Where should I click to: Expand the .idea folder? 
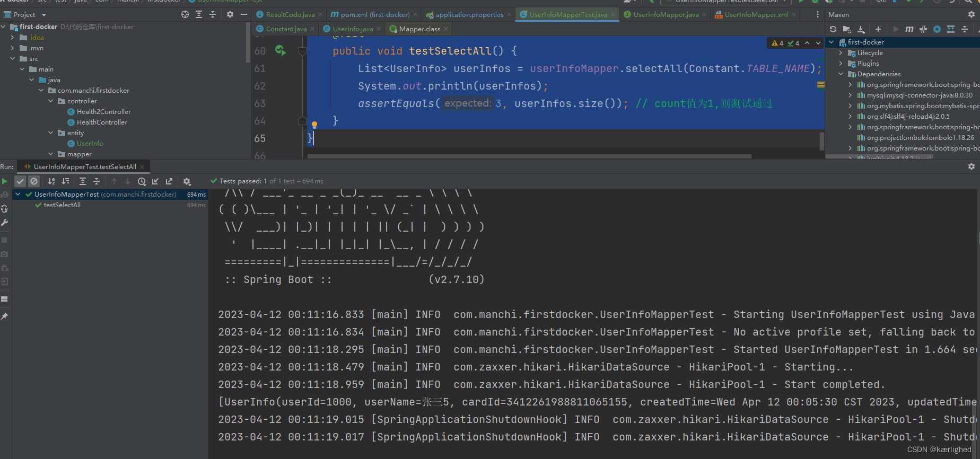12,37
